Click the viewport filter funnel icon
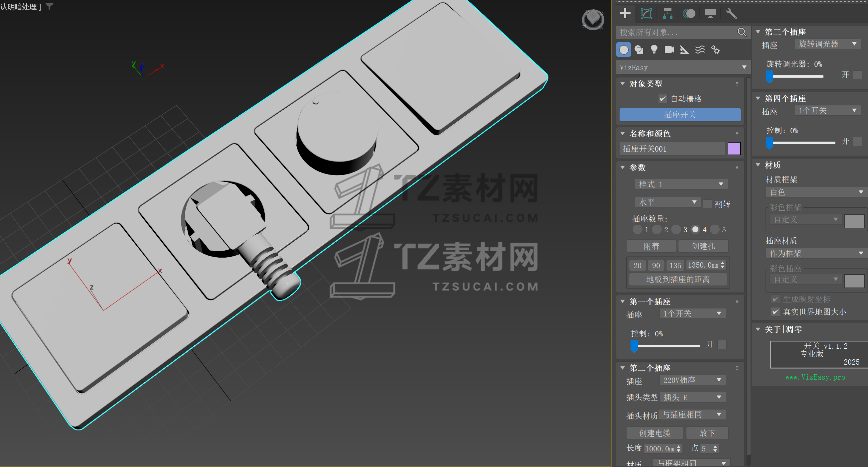868x467 pixels. coord(50,6)
